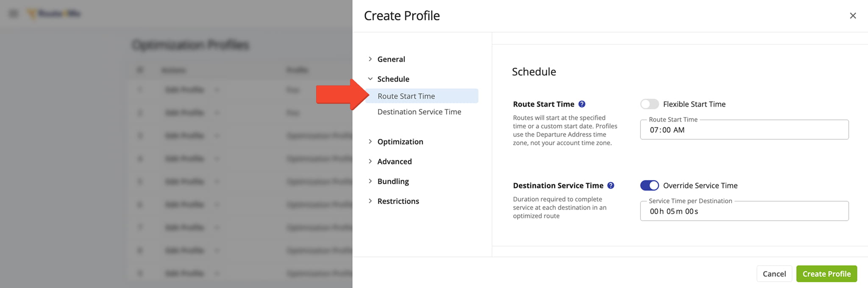Disable the Override Service Time toggle
The height and width of the screenshot is (288, 868).
click(649, 185)
